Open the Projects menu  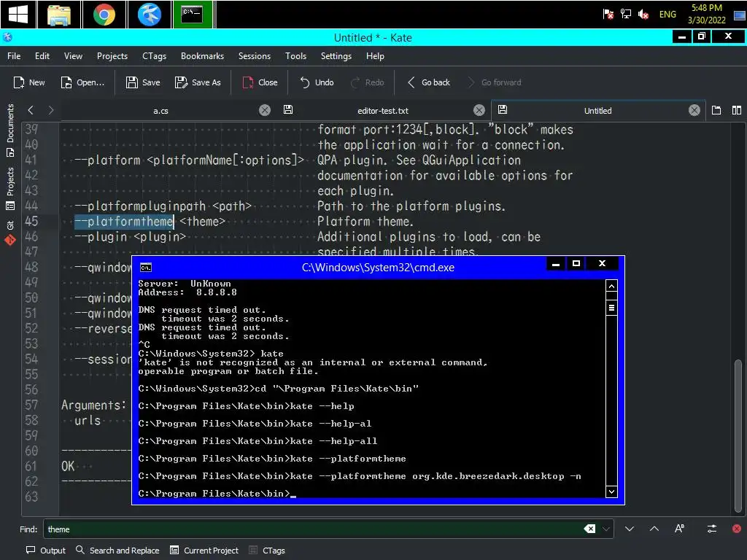click(x=112, y=56)
